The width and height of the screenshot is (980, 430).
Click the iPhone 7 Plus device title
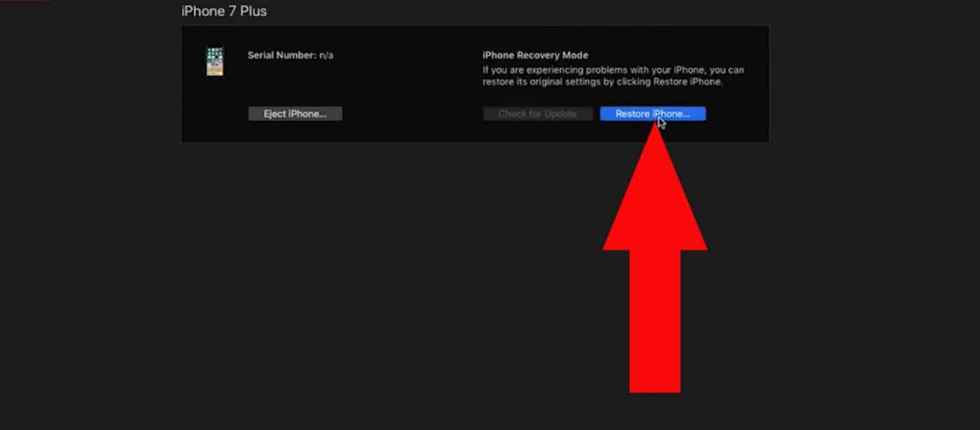click(223, 11)
